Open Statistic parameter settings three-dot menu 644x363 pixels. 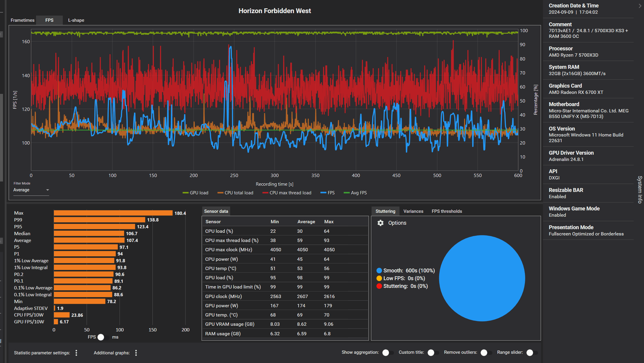coord(77,353)
